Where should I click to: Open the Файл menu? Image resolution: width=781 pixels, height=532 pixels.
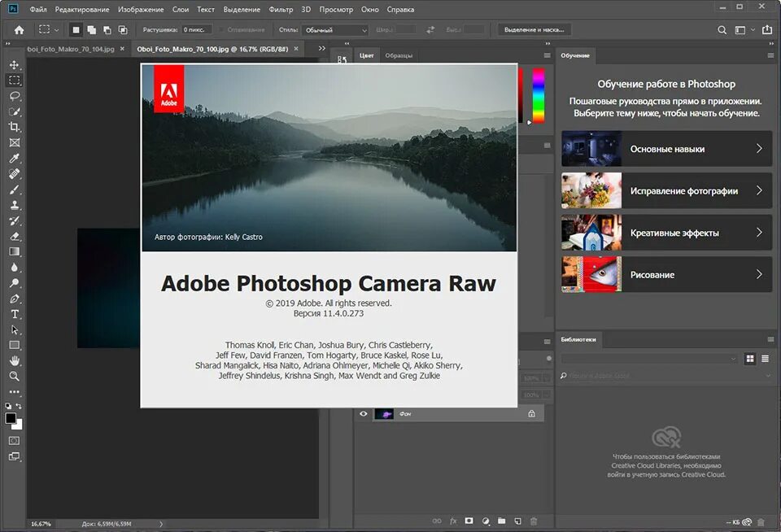click(38, 10)
